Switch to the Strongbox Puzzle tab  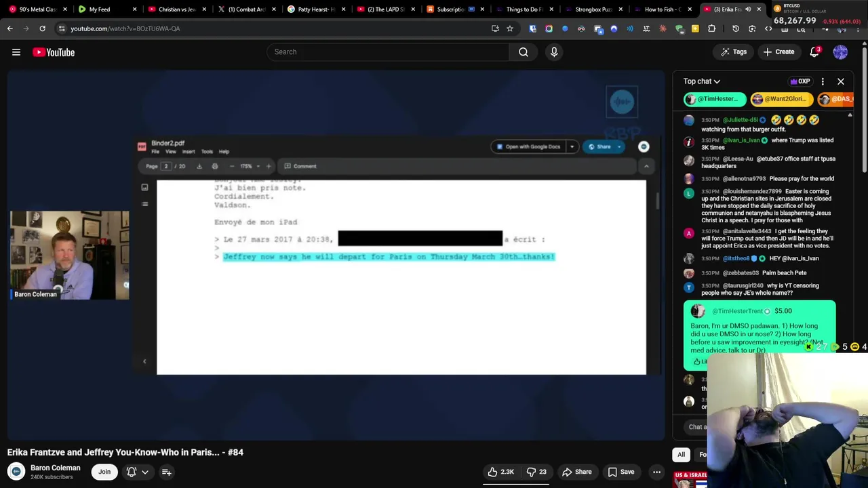[x=593, y=9]
